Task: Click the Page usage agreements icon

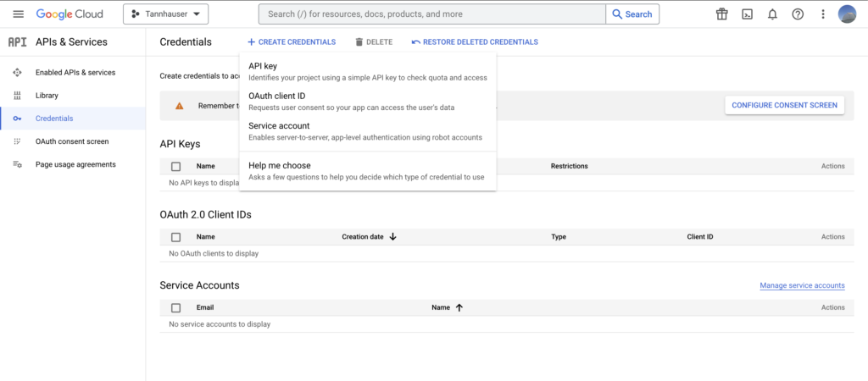Action: 17,165
